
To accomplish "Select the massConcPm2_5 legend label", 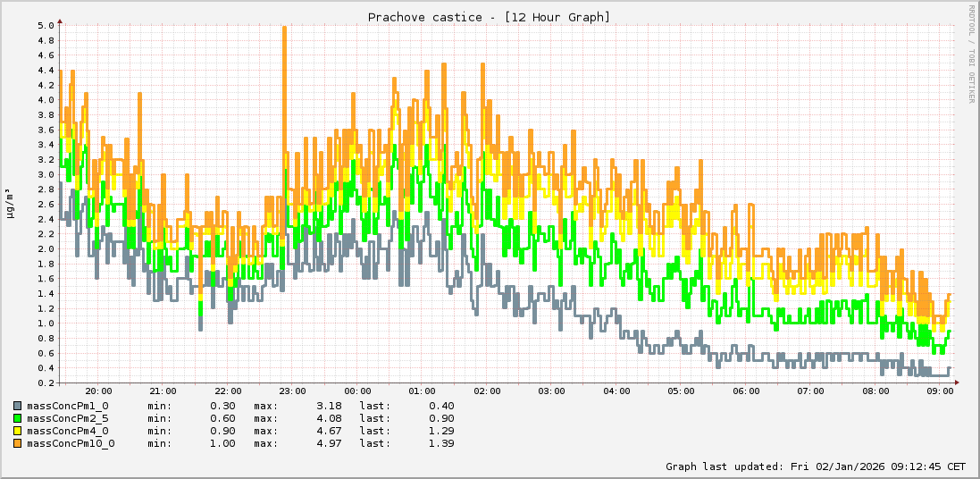I will click(68, 418).
